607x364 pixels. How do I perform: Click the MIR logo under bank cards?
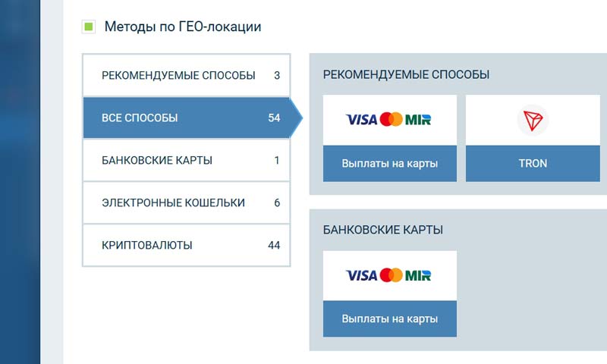pos(418,275)
